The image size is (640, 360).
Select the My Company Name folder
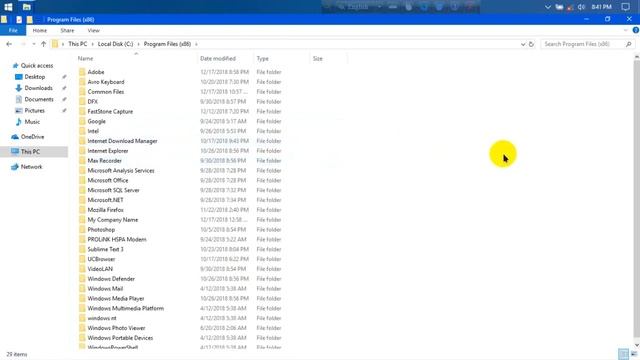[113, 220]
